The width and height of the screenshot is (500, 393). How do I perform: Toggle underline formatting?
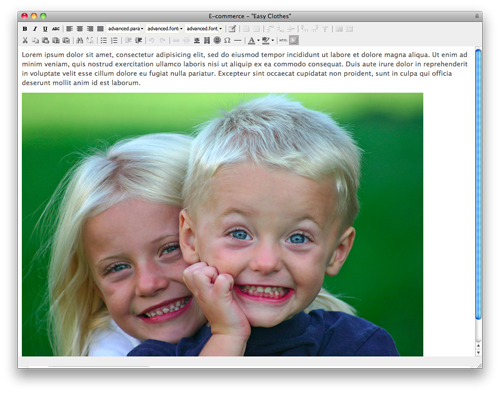coord(45,29)
